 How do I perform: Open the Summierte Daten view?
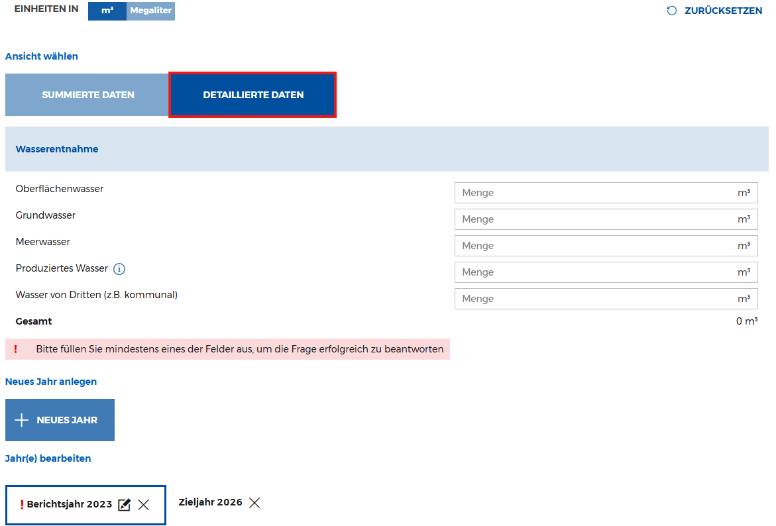[x=87, y=95]
